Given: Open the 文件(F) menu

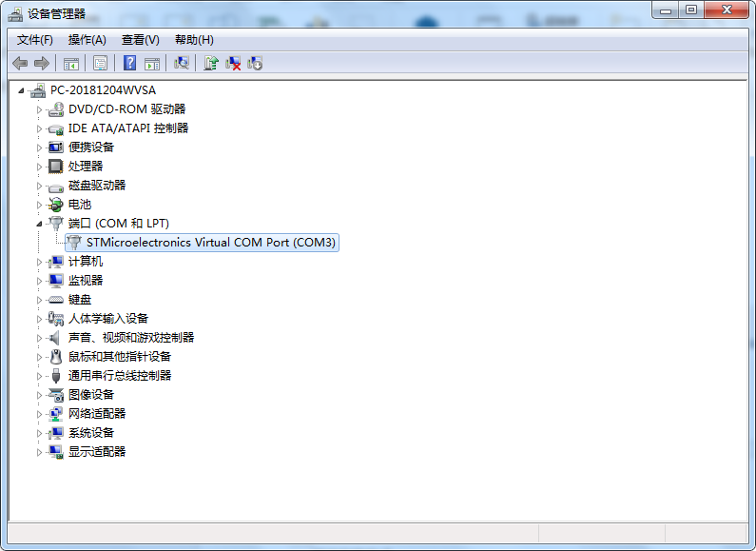Looking at the screenshot, I should 35,40.
